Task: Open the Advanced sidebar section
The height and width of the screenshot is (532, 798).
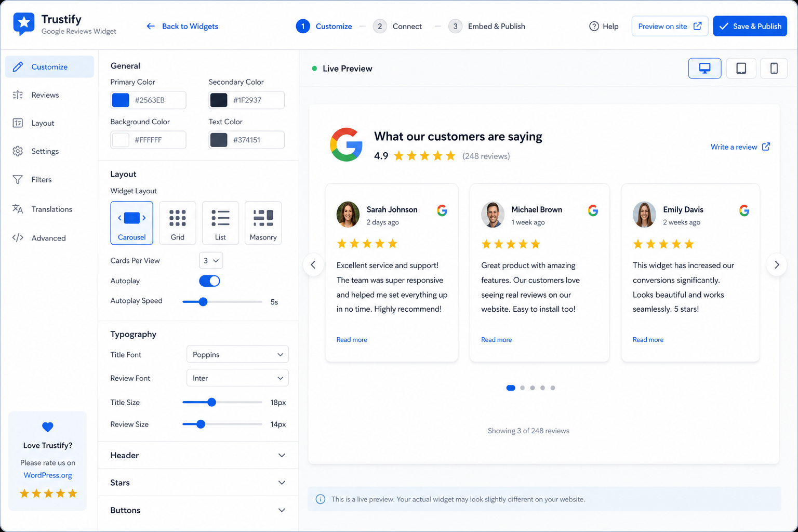Action: (49, 238)
